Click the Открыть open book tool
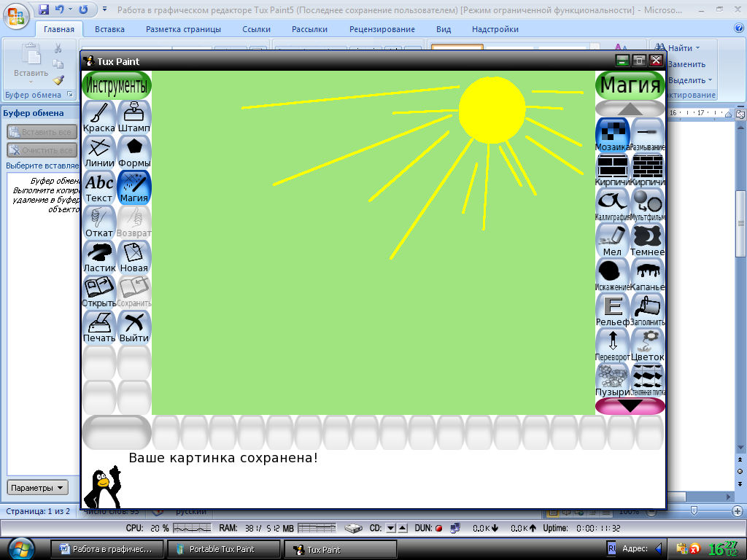747x560 pixels. tap(99, 292)
